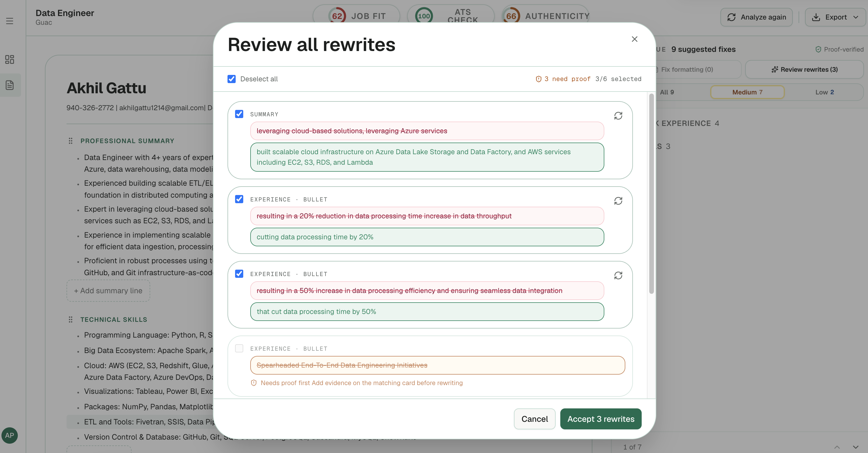Click + Add summary line
Image resolution: width=868 pixels, height=453 pixels.
(108, 290)
